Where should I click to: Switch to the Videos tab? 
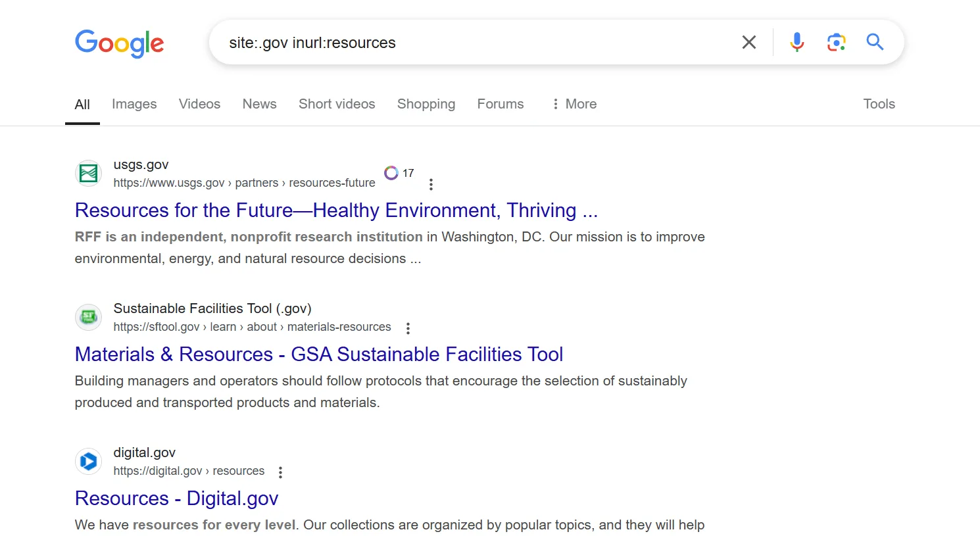click(199, 104)
